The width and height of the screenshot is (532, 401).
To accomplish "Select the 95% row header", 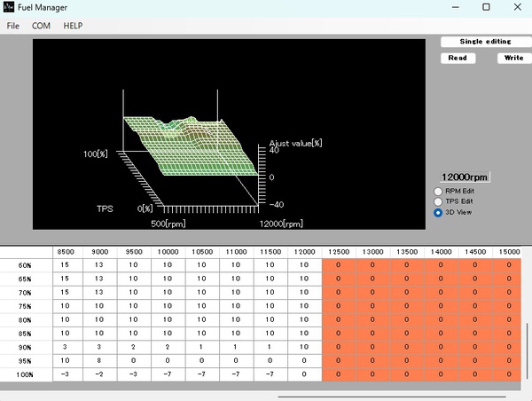I will tap(26, 361).
